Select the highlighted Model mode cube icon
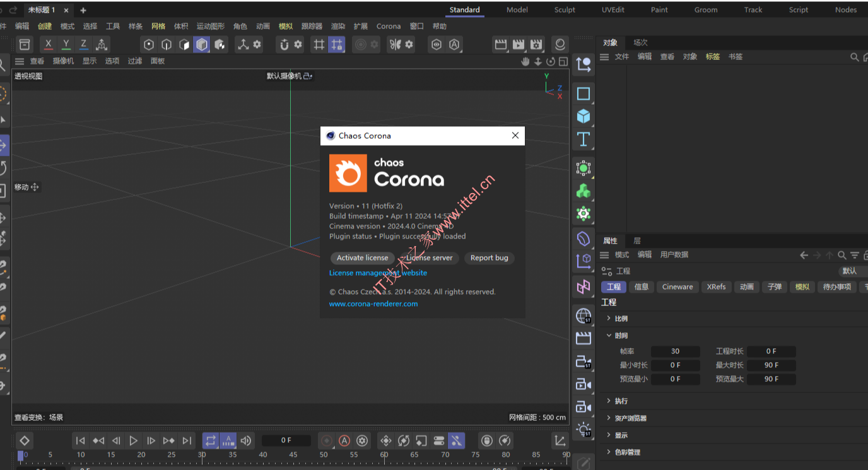 pyautogui.click(x=202, y=44)
